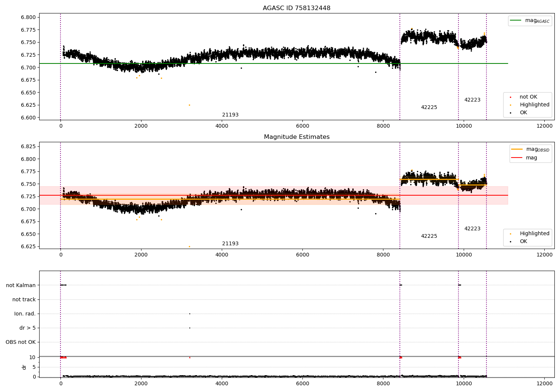The image size is (560, 392).
Task: Click the 'AGASC ID 758132448' plot title
Action: click(296, 8)
